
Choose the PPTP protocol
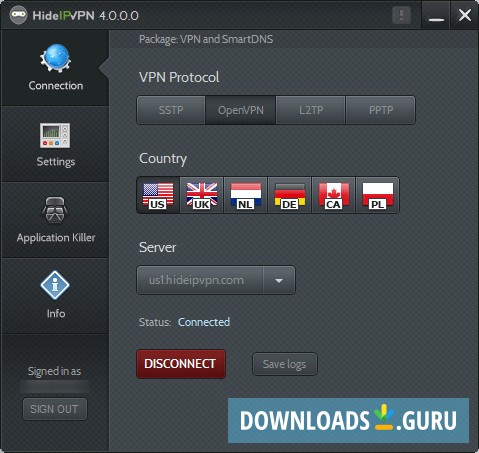381,110
